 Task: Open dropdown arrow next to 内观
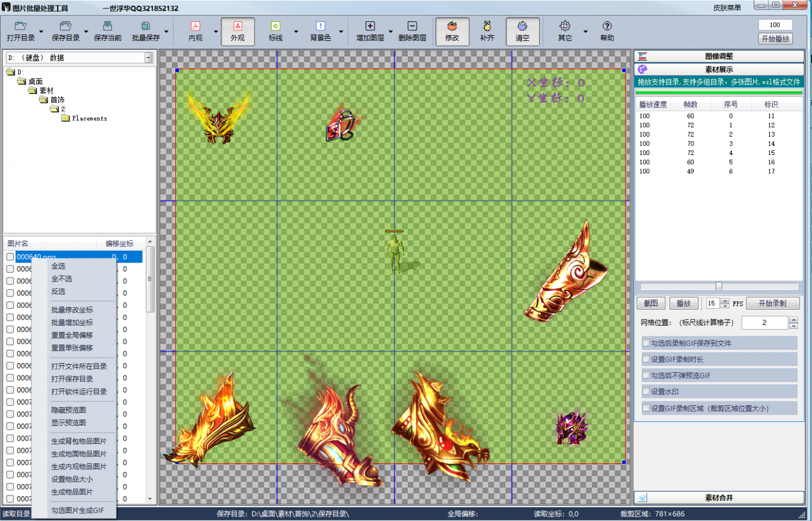point(215,31)
